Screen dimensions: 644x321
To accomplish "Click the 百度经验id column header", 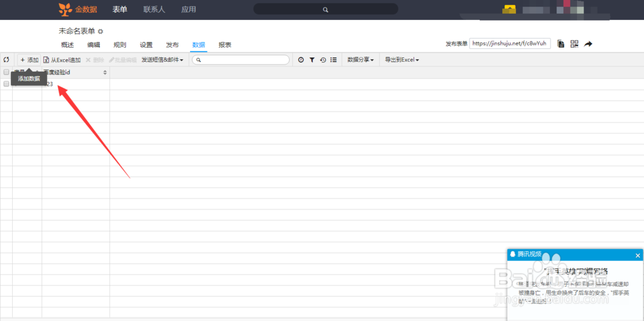I will pyautogui.click(x=75, y=72).
